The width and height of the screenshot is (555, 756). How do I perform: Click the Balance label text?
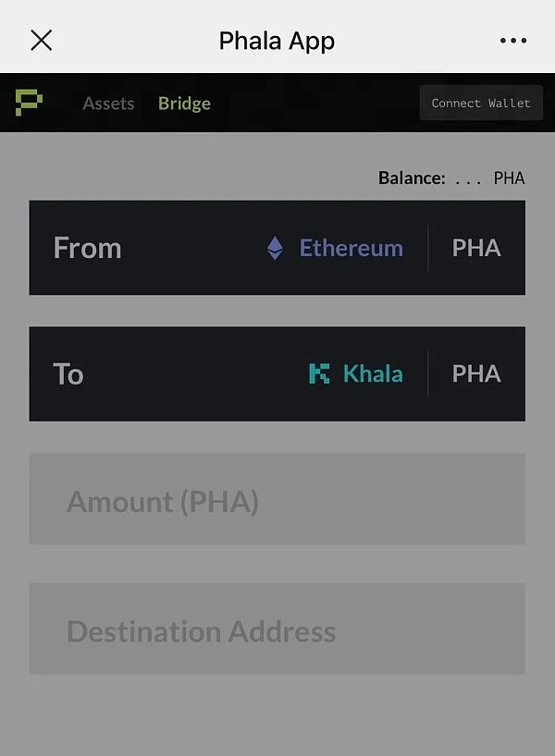(x=412, y=177)
